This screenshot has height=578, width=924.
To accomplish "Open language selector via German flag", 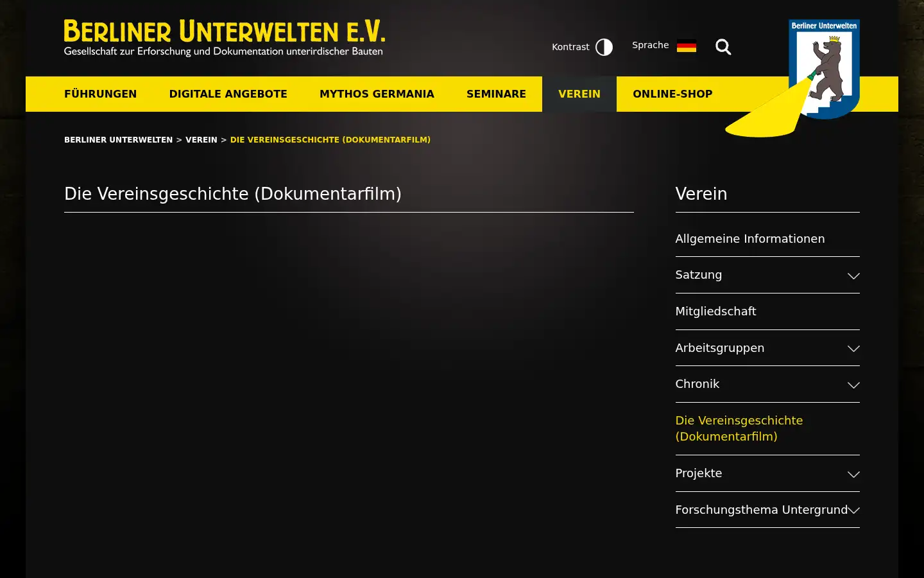I will pos(686,46).
